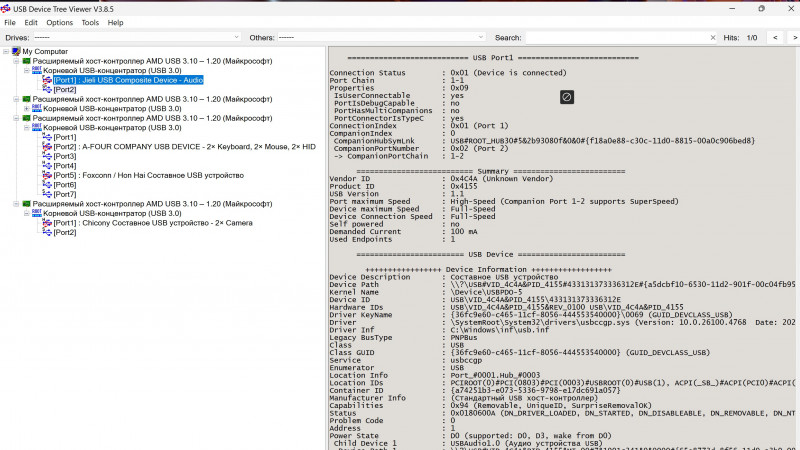Click inside the Search text field
The image size is (800, 450).
coord(620,37)
